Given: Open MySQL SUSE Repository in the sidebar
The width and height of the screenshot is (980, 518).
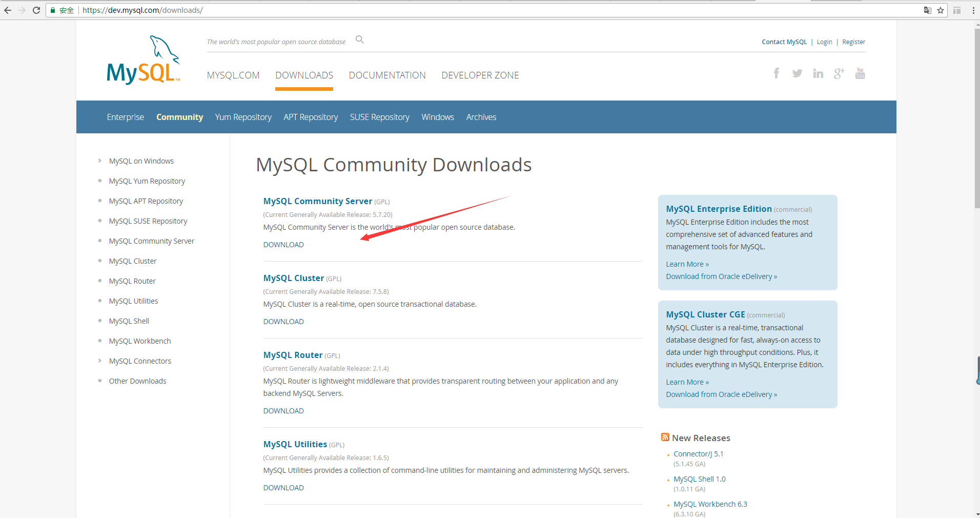Looking at the screenshot, I should pyautogui.click(x=148, y=221).
